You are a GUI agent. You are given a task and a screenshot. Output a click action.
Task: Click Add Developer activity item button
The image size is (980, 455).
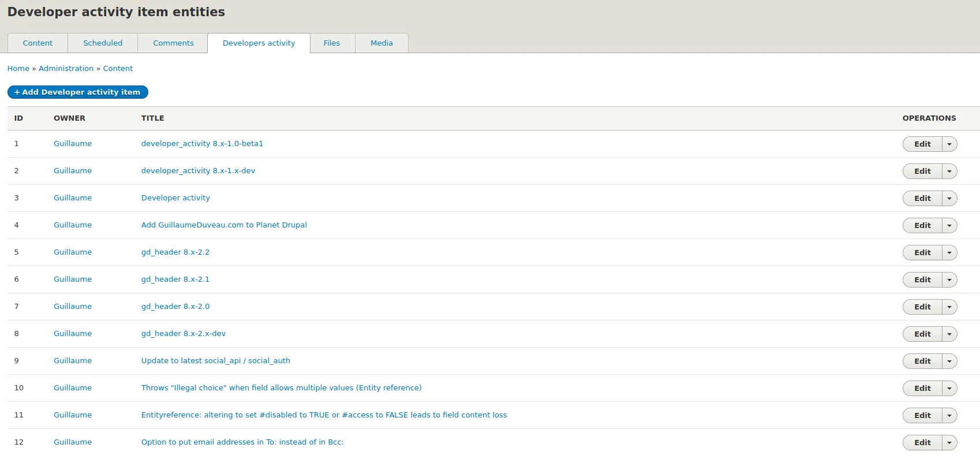[x=77, y=92]
